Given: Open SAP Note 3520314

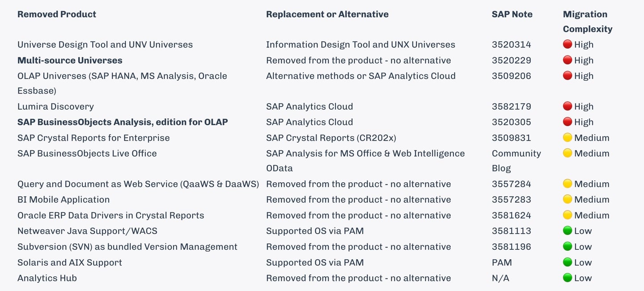Looking at the screenshot, I should point(511,44).
